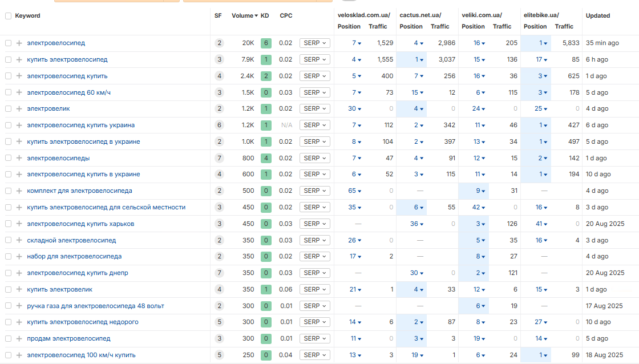Image resolution: width=639 pixels, height=364 pixels.
Task: Tick checkbox for складной электровелосипед row
Action: (x=8, y=240)
